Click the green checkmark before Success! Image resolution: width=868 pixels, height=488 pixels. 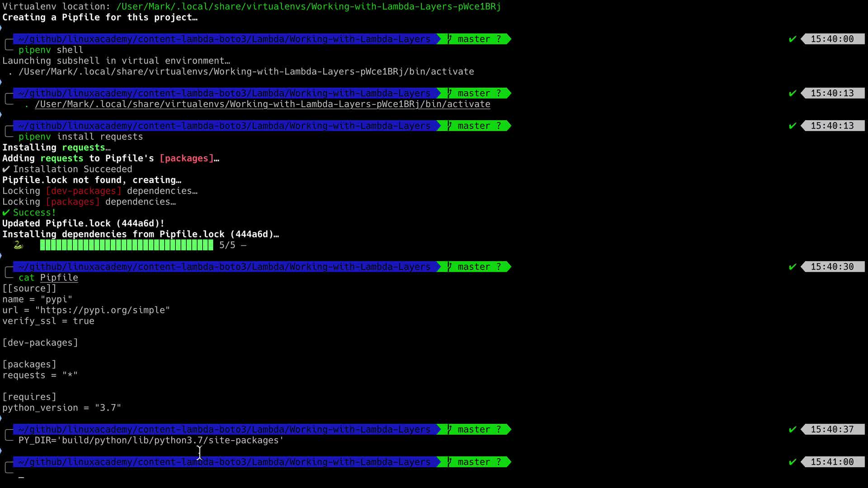point(6,213)
